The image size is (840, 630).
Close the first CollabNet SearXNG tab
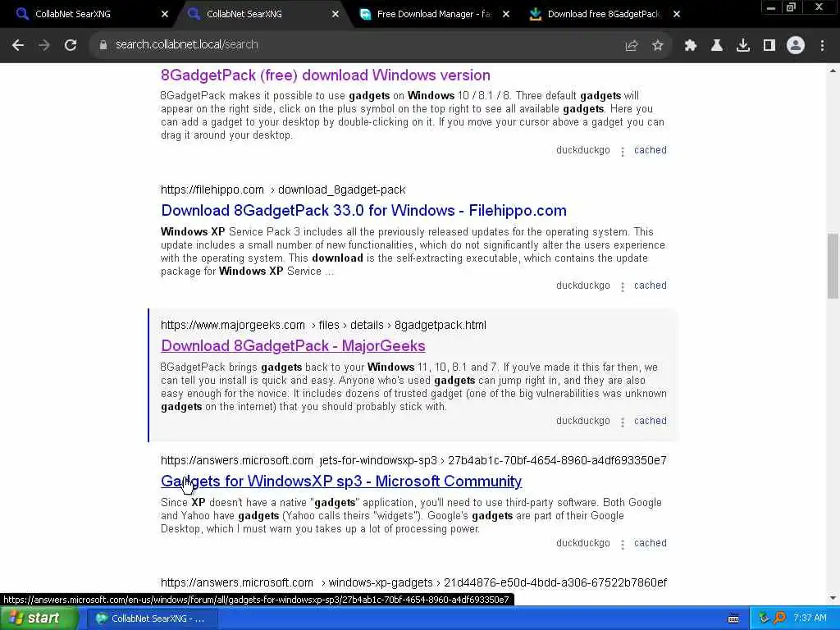click(165, 14)
